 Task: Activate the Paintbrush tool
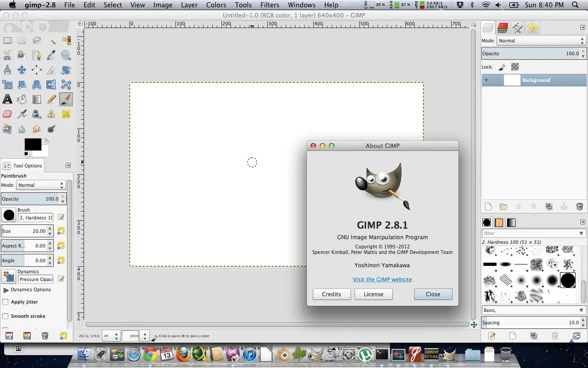(x=66, y=99)
